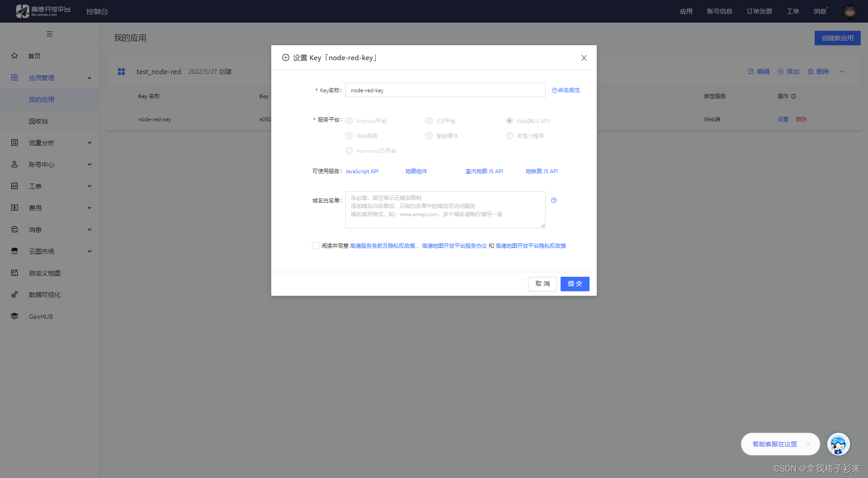Go to 我的应用 in the sidebar

tap(42, 99)
